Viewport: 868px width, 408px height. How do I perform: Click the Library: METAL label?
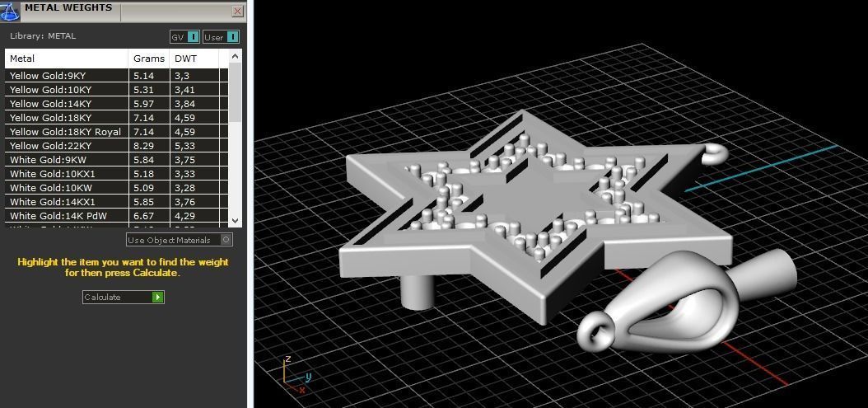click(x=43, y=36)
